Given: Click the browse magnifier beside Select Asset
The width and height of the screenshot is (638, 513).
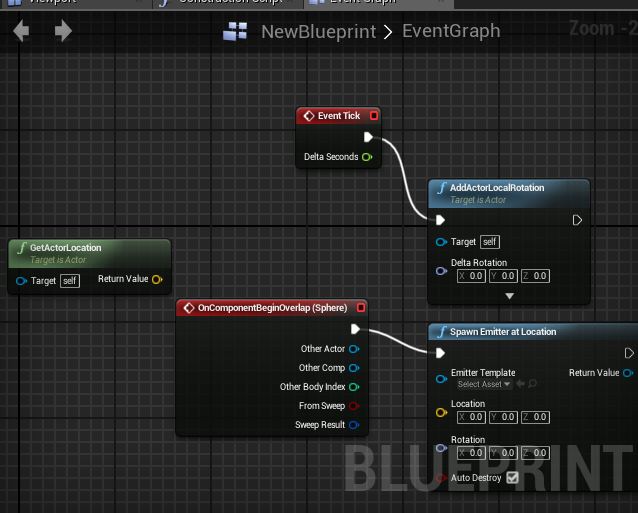Looking at the screenshot, I should click(x=532, y=384).
